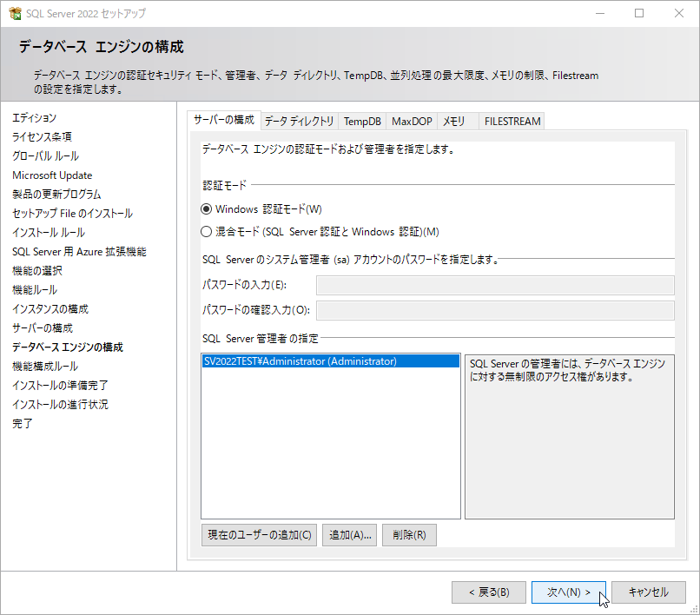Click the SQL Server 管理者 description box
700x615 pixels.
(x=570, y=437)
